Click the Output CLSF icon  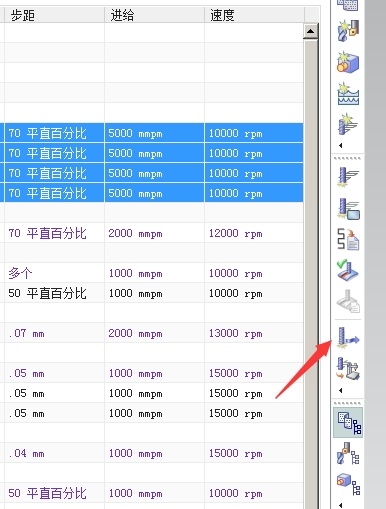click(348, 338)
